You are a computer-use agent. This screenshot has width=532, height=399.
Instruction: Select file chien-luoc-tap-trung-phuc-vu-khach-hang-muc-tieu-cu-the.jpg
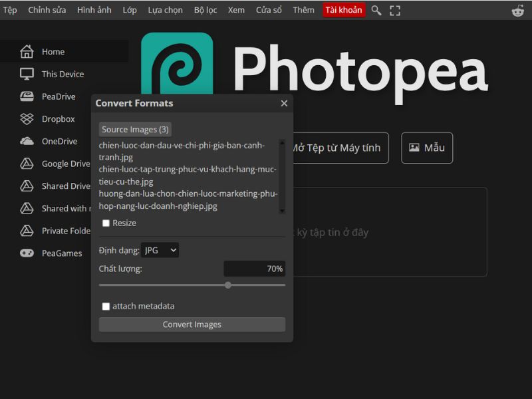coord(188,176)
